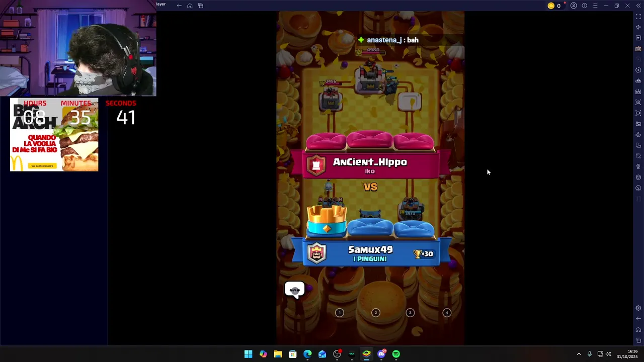644x362 pixels.
Task: Switch to OBS Studio in the taskbar
Action: click(x=337, y=354)
